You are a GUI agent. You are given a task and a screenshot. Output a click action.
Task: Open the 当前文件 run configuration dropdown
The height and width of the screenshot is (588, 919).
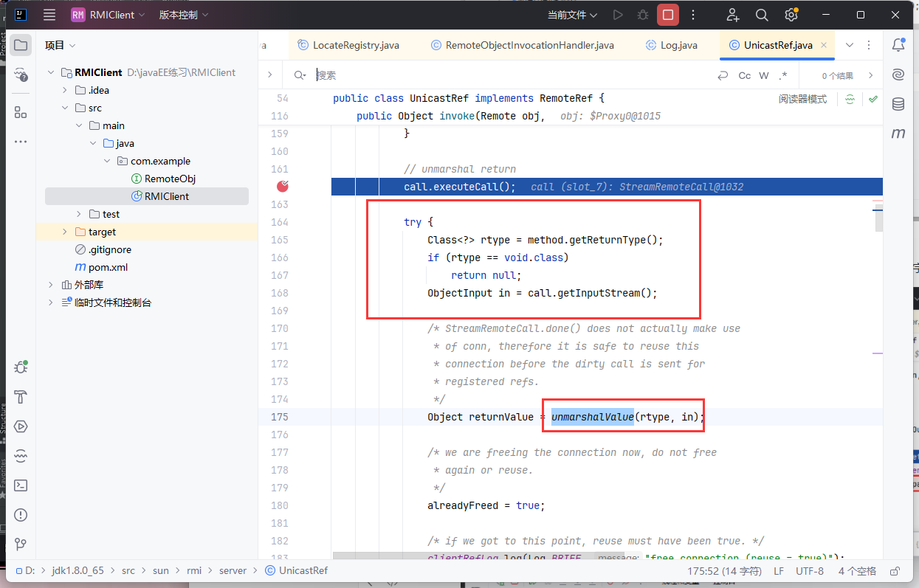pos(574,15)
